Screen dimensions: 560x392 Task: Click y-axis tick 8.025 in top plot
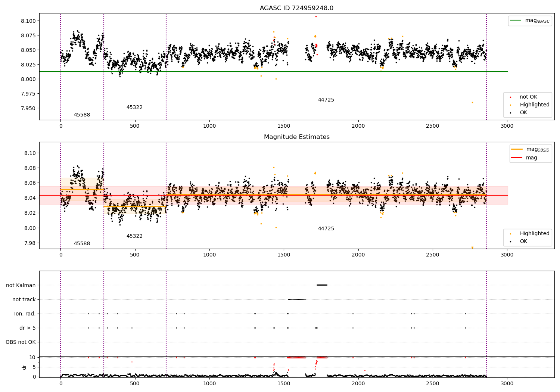point(28,65)
